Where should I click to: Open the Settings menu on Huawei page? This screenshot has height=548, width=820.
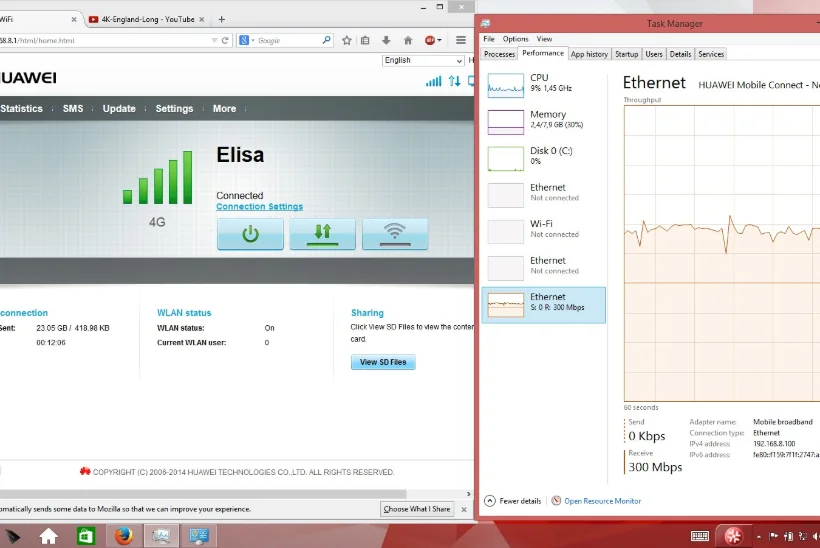pyautogui.click(x=174, y=109)
